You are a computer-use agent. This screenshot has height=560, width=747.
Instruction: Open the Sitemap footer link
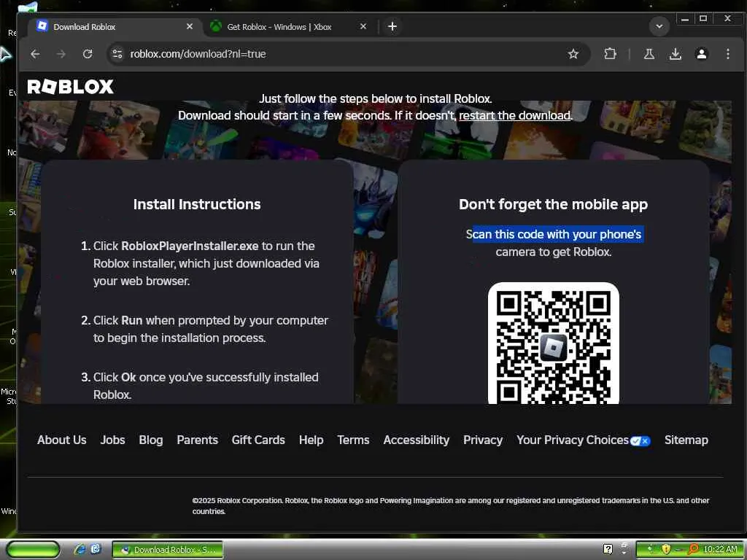pos(686,440)
